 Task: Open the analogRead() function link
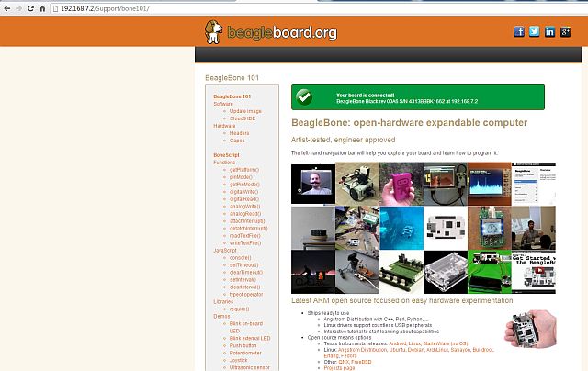(x=245, y=214)
